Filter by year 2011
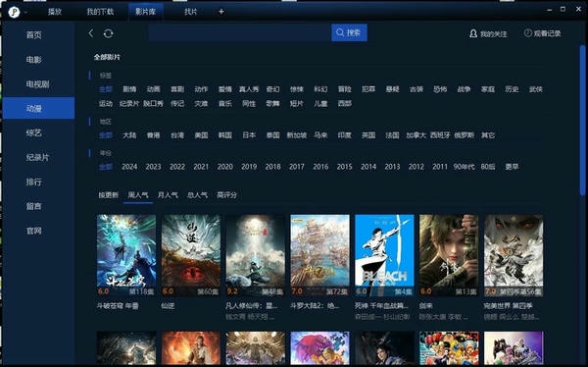The width and height of the screenshot is (588, 367). pos(440,167)
